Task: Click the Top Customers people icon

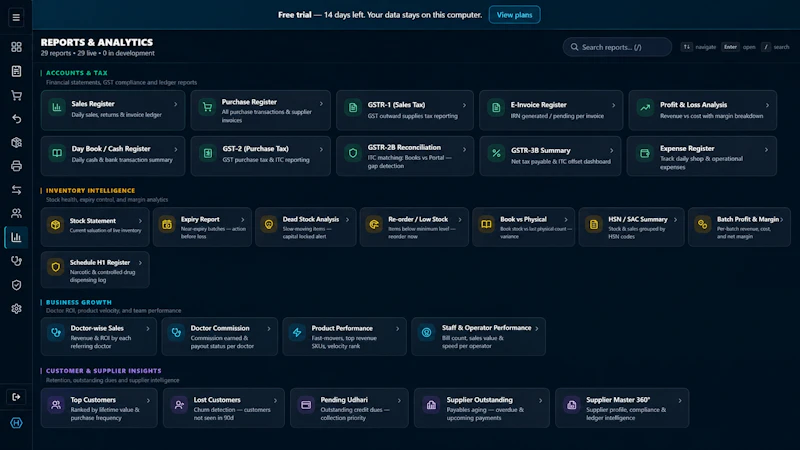Action: tap(56, 405)
